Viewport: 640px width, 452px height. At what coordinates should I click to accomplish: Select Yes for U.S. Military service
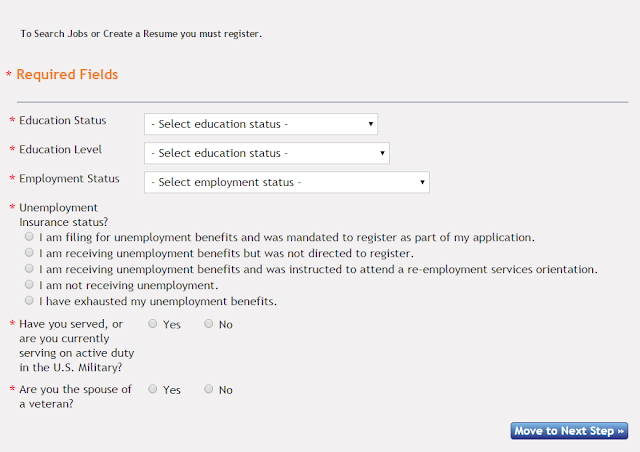pos(152,324)
